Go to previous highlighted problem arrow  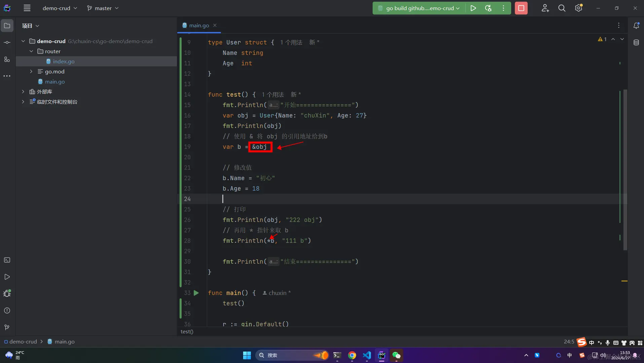613,39
